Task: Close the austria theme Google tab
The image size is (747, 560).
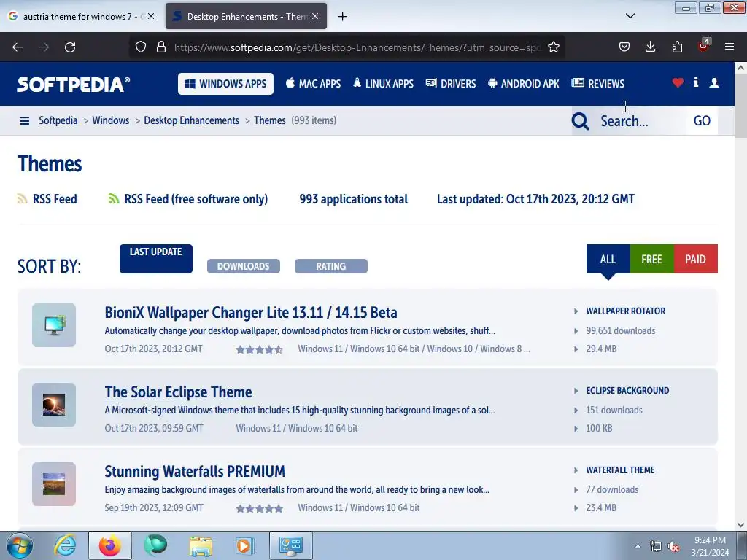Action: pos(150,16)
